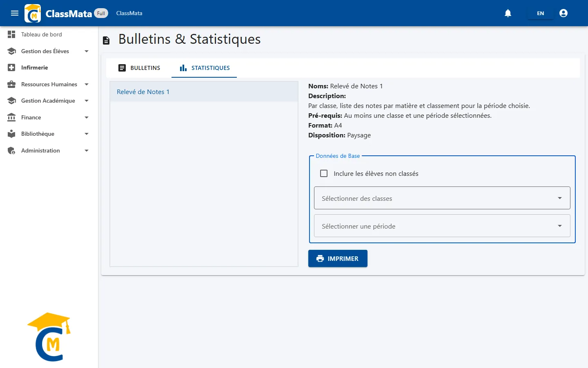Click the printer icon on the Imprimer button
This screenshot has height=368, width=588.
coord(320,258)
